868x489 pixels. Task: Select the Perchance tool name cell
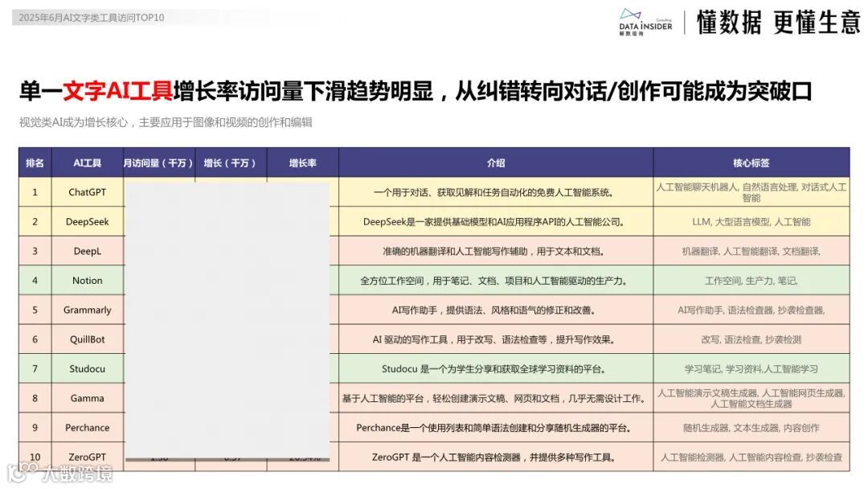(88, 427)
